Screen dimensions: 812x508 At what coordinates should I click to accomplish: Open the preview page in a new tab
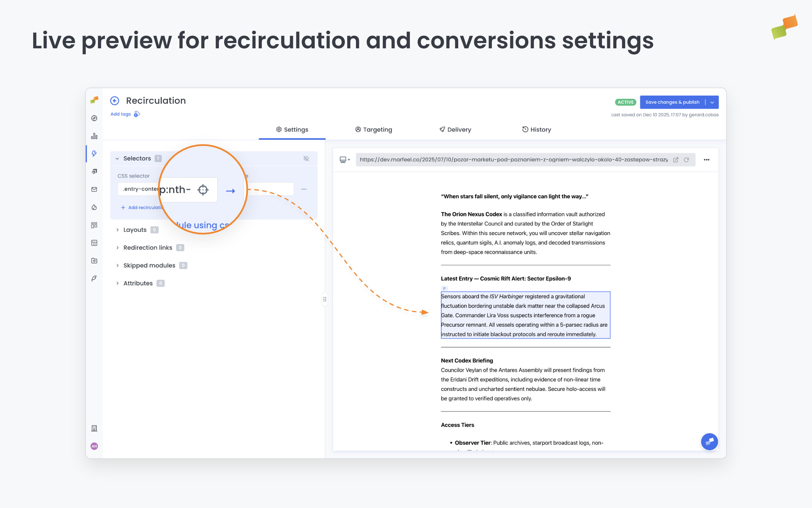[x=676, y=160]
